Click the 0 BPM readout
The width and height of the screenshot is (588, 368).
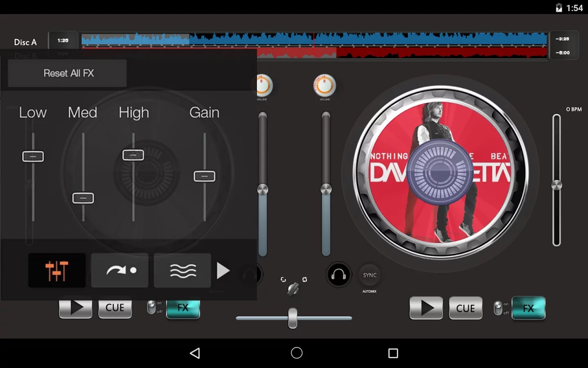574,109
